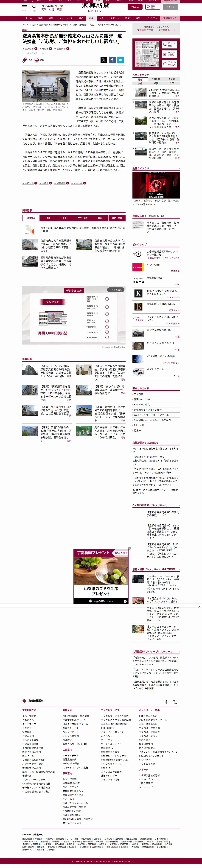Open footer X icon
This screenshot has height=868, width=202.
175,702
